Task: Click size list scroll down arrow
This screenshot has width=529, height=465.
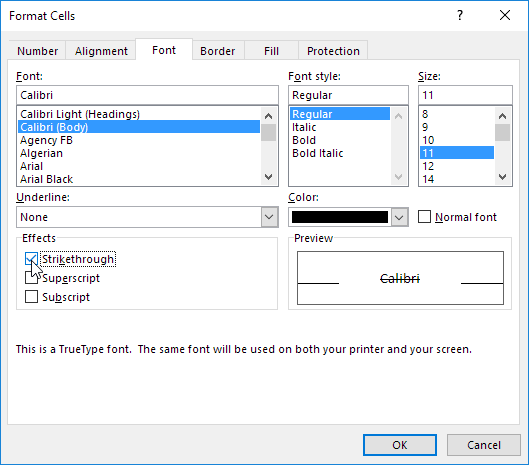Action: click(x=502, y=177)
